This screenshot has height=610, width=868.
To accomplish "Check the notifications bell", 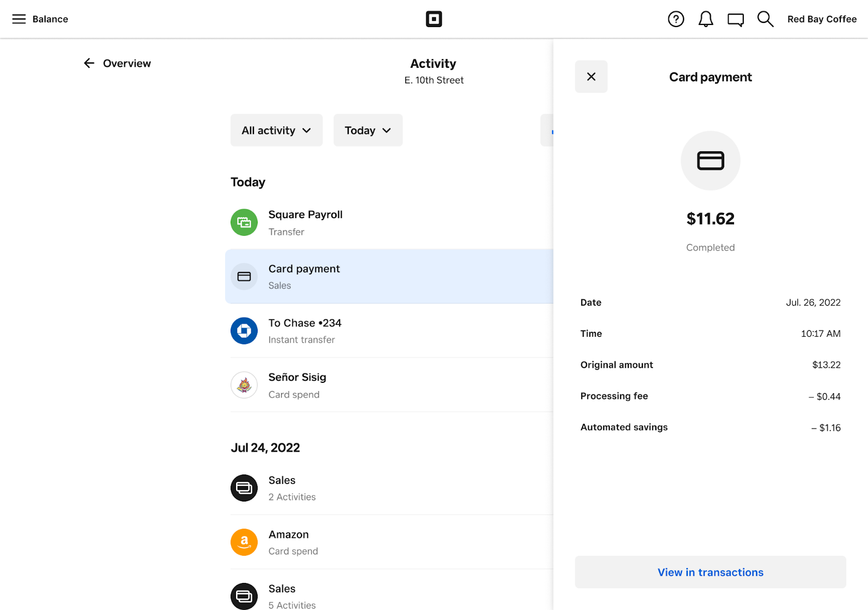I will point(705,19).
